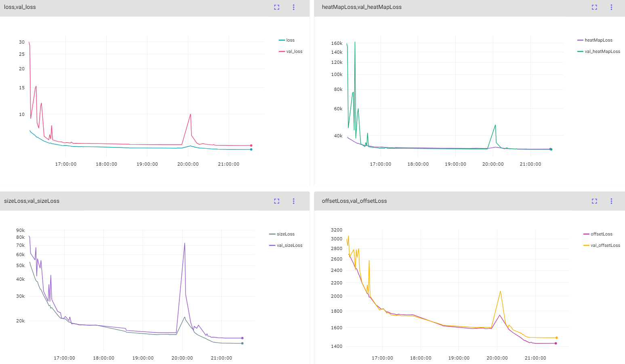
Task: Click the heatMapLoss,val_heatMapLoss panel title
Action: coord(362,7)
